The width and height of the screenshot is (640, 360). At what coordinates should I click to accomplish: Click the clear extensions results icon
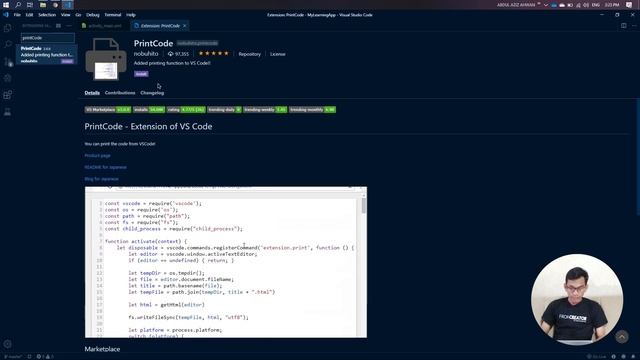click(58, 26)
